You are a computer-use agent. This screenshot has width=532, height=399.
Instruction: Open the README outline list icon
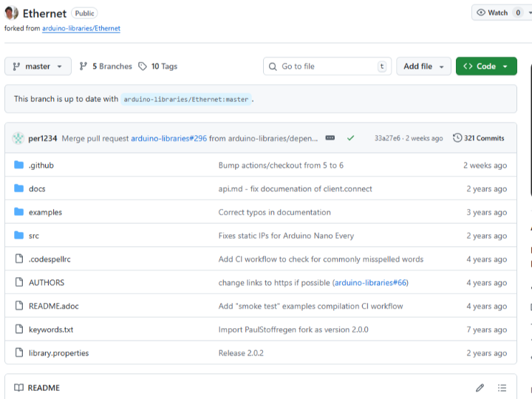[x=502, y=388]
